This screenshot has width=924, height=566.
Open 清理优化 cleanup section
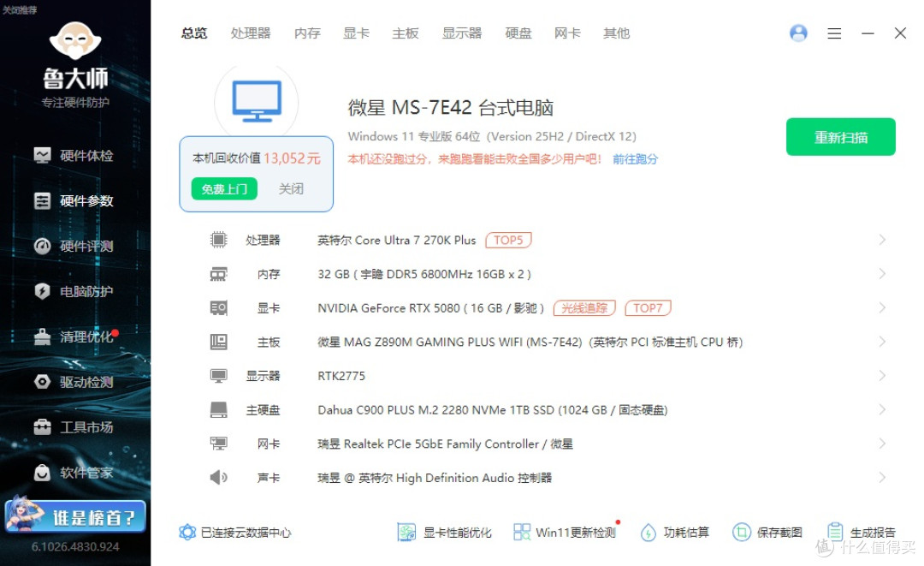point(74,337)
